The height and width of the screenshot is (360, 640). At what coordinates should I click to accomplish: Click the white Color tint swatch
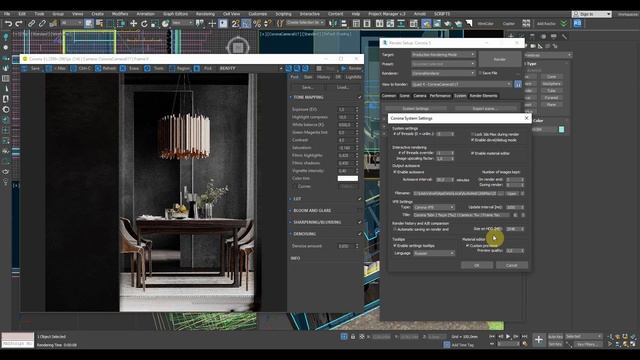click(348, 178)
